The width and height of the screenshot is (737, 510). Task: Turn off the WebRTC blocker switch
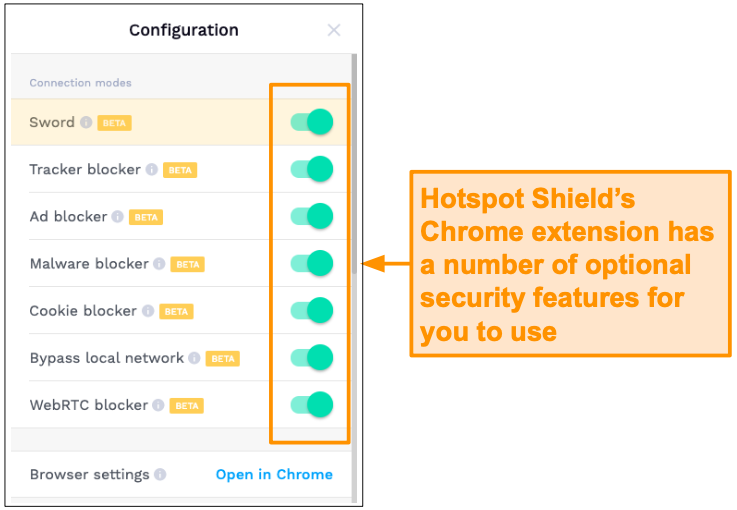point(312,404)
